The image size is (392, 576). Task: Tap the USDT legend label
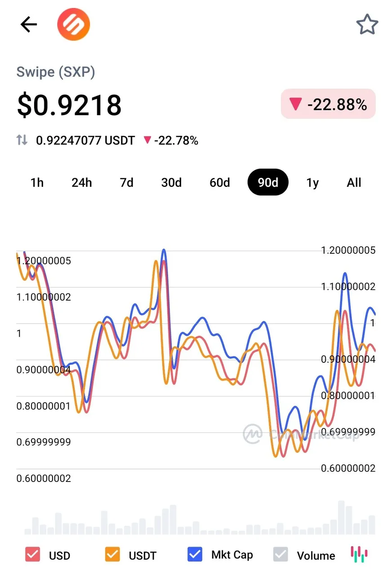(143, 556)
